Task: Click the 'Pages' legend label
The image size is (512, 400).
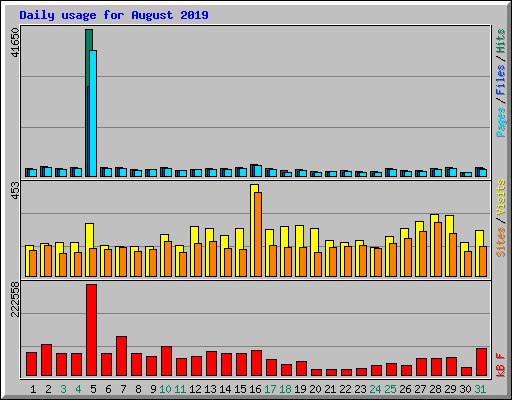Action: pyautogui.click(x=500, y=122)
